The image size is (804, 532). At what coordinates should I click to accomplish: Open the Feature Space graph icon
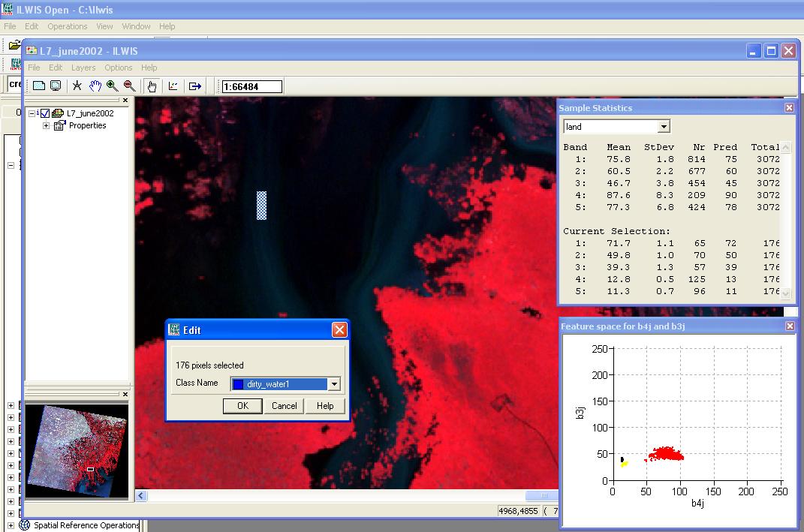(173, 86)
